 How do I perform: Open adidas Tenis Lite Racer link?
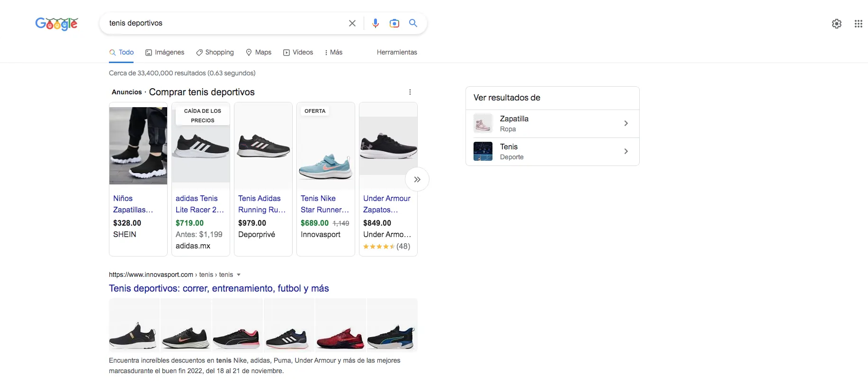coord(200,204)
